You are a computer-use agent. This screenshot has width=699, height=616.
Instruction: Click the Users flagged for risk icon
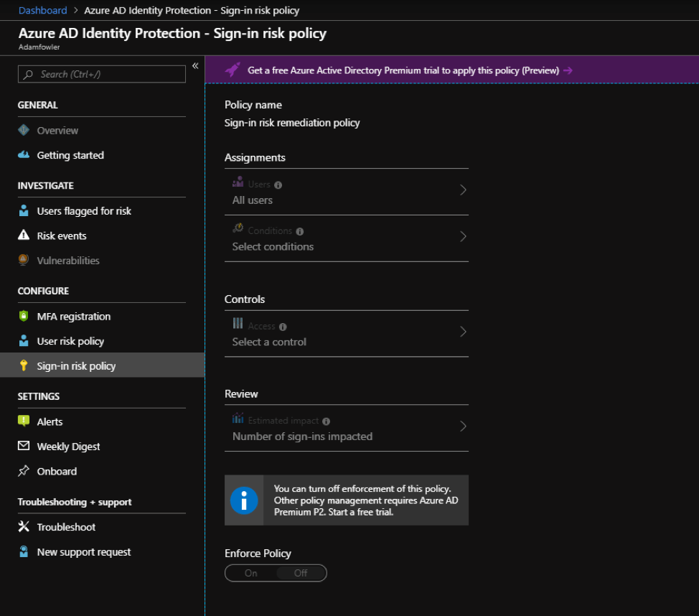pos(24,210)
